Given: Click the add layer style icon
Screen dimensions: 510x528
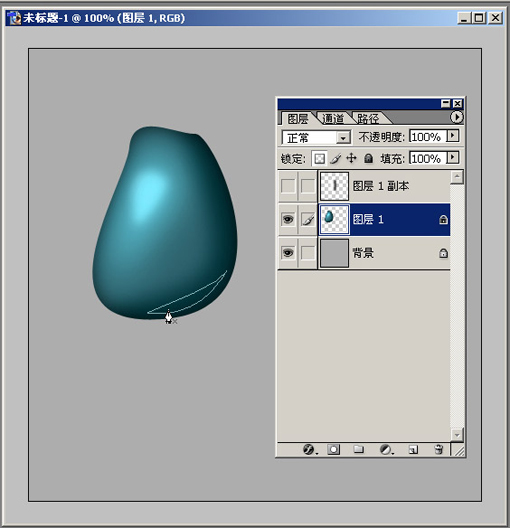Looking at the screenshot, I should (x=309, y=449).
